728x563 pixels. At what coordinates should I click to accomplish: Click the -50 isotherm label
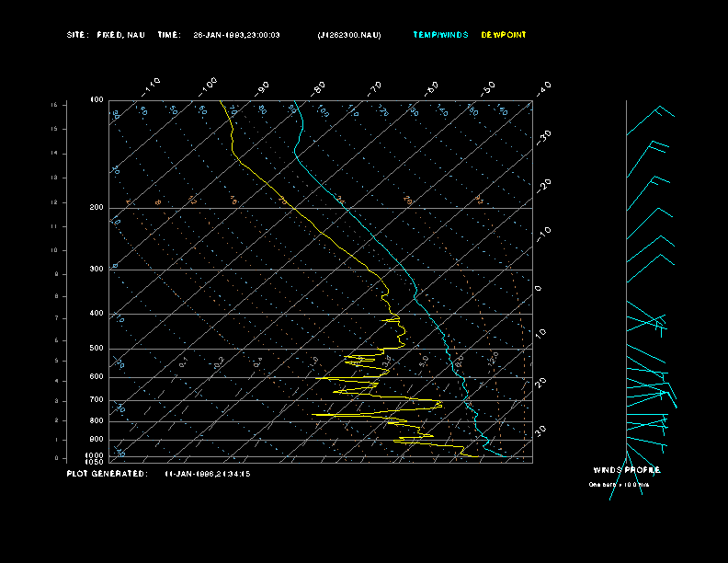point(488,88)
